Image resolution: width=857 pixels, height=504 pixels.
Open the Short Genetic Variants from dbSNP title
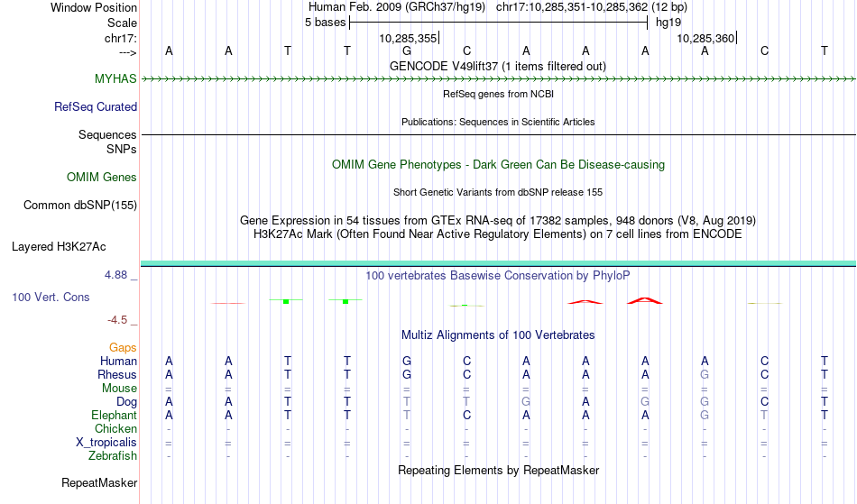click(x=498, y=192)
